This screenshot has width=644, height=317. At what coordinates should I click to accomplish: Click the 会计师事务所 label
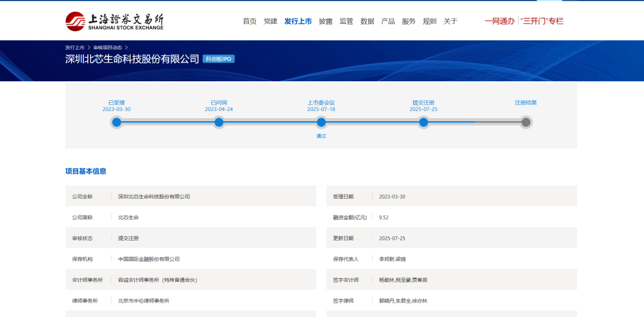[88, 281]
